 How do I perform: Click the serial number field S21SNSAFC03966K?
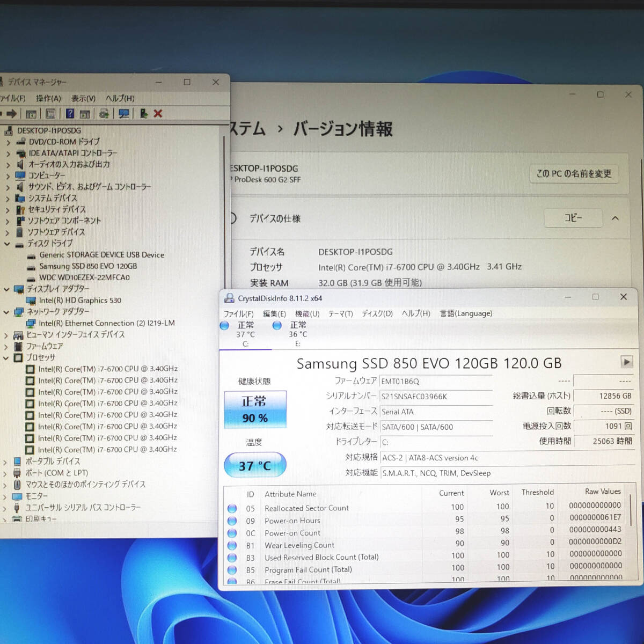[x=436, y=397]
